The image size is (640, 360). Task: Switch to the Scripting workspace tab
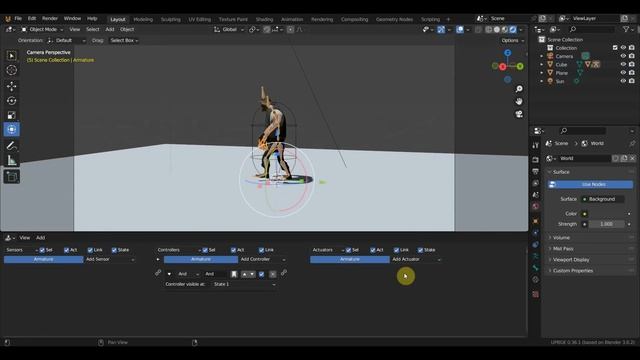point(430,19)
